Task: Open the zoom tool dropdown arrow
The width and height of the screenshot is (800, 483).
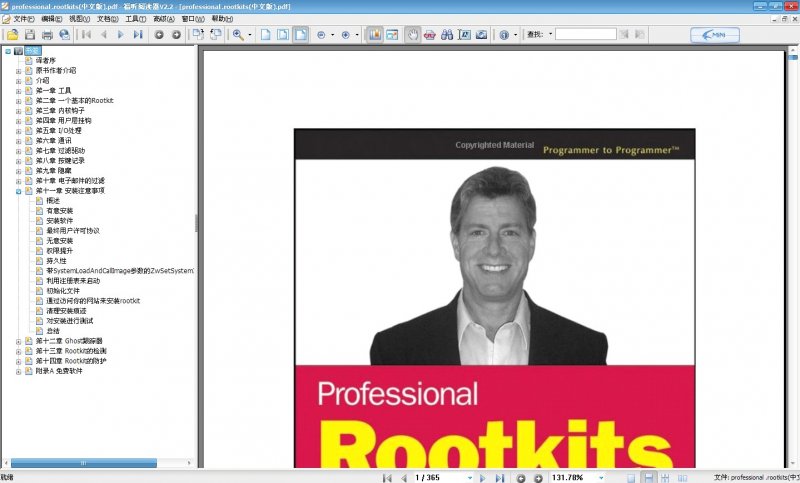Action: click(x=249, y=35)
